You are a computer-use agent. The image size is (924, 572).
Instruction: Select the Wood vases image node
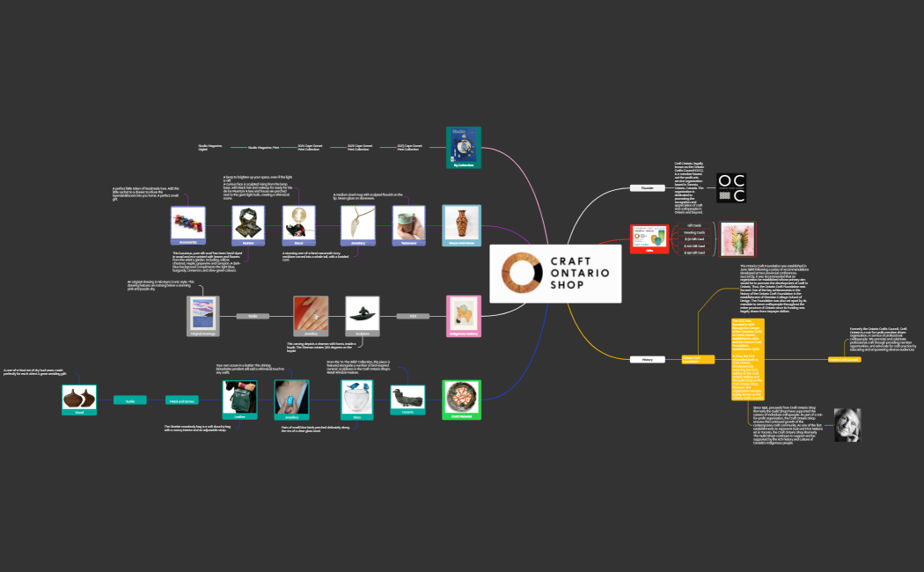(x=79, y=399)
